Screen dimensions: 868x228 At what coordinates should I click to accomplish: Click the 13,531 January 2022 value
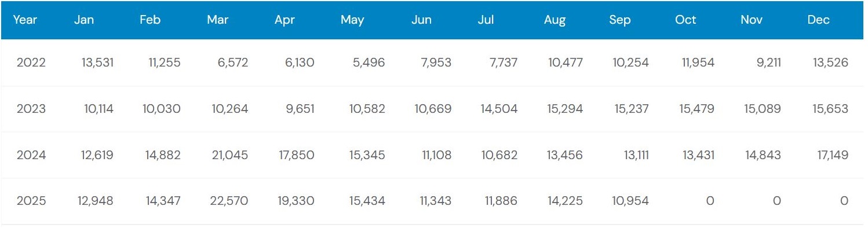97,62
